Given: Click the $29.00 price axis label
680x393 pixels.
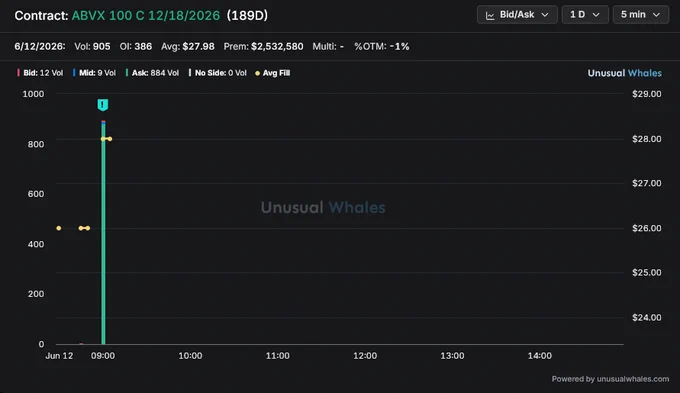Looking at the screenshot, I should click(x=647, y=94).
